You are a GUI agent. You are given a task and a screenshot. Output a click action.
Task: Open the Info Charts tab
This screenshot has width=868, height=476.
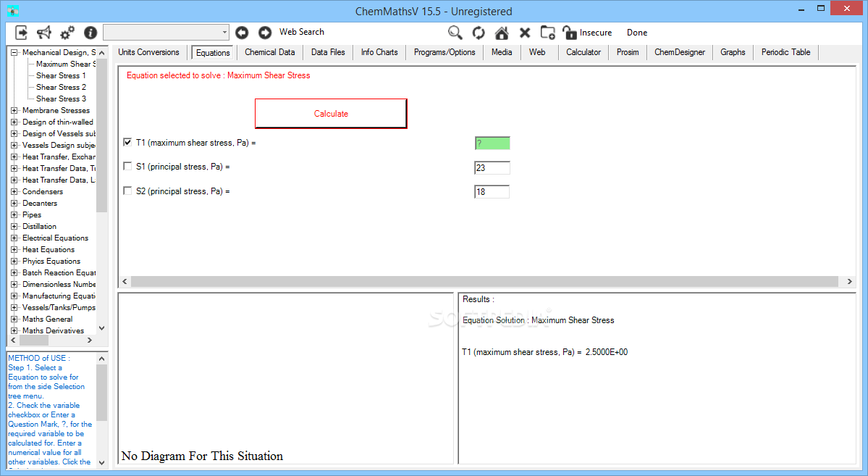click(x=379, y=52)
